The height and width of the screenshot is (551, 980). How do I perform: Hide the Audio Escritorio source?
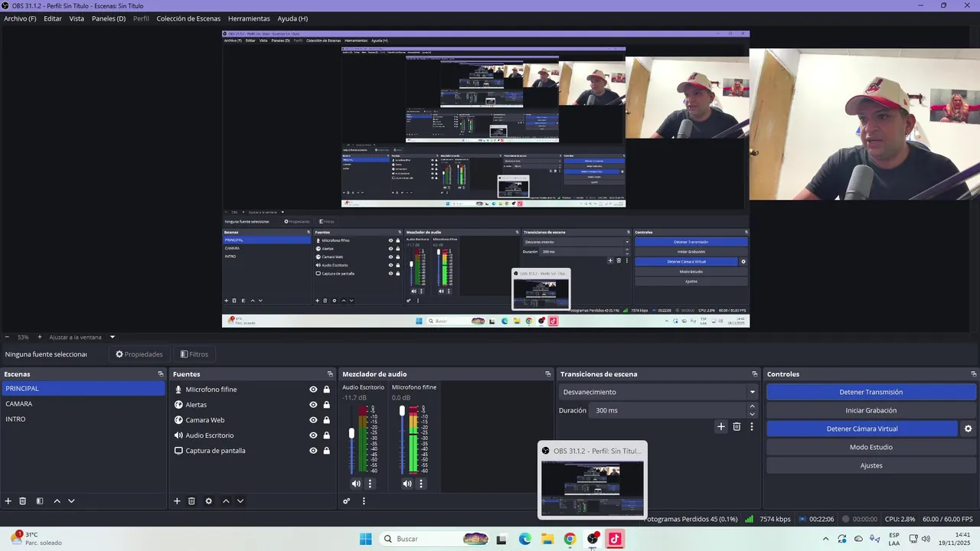313,435
